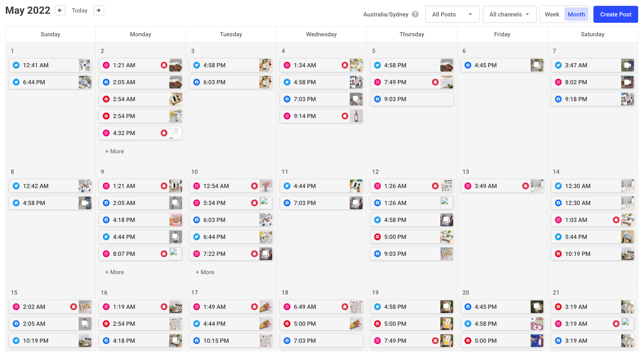Click the Twitter bird icon on May 1
The image size is (644, 356).
tap(16, 65)
